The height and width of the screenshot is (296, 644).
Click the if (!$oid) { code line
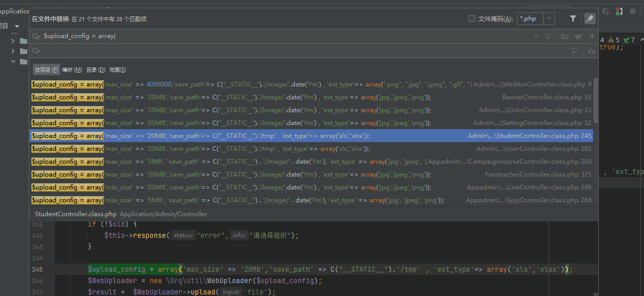coord(112,224)
